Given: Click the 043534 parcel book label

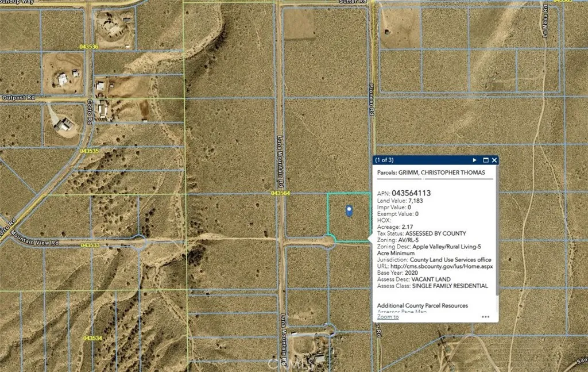Looking at the screenshot, I should [x=92, y=338].
